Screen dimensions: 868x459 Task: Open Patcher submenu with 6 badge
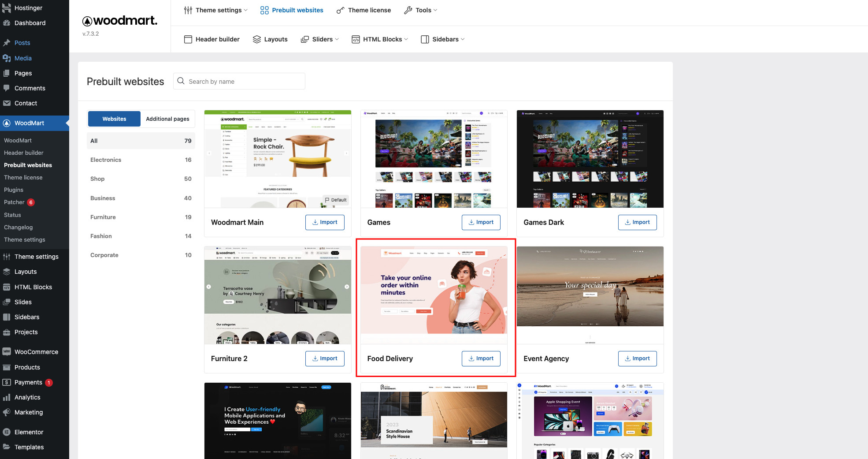pyautogui.click(x=19, y=202)
